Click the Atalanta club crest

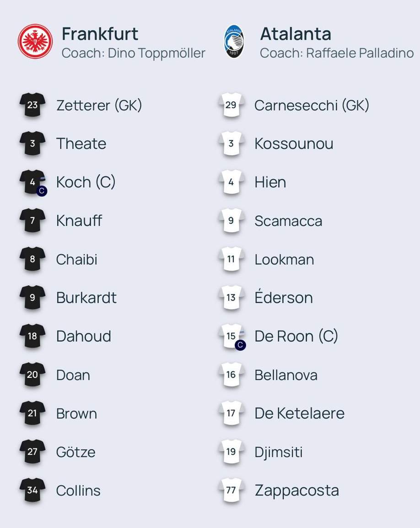pyautogui.click(x=234, y=41)
